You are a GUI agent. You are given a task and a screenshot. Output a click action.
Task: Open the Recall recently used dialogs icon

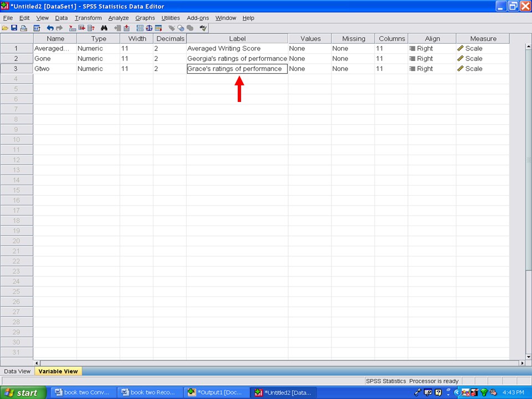point(37,28)
